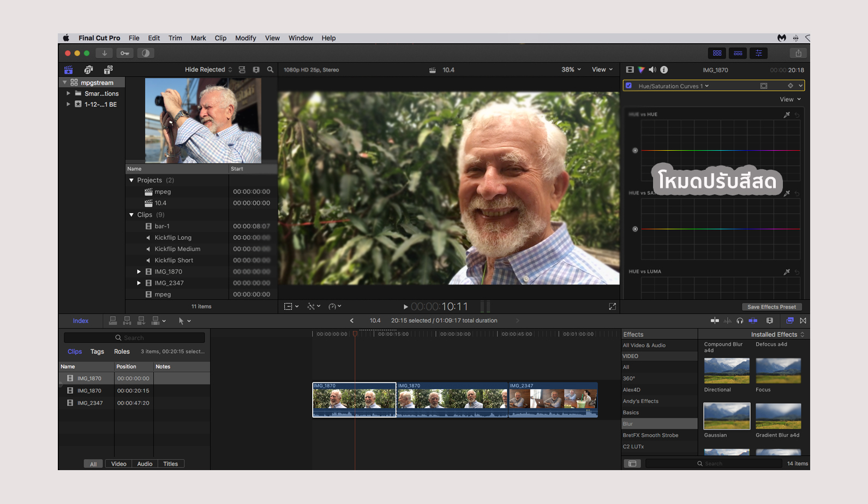
Task: Open the Share export button
Action: point(798,53)
